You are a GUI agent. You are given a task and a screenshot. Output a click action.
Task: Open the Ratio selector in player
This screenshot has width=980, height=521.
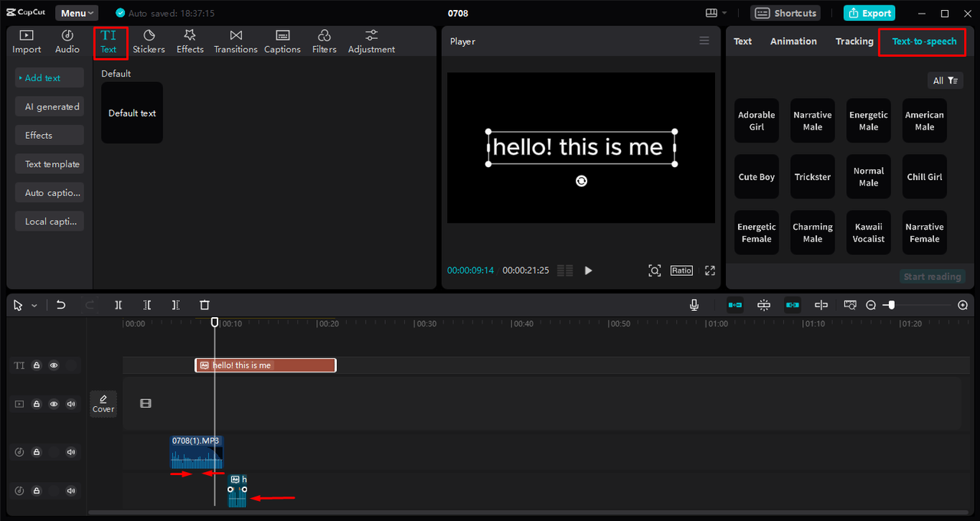click(681, 270)
